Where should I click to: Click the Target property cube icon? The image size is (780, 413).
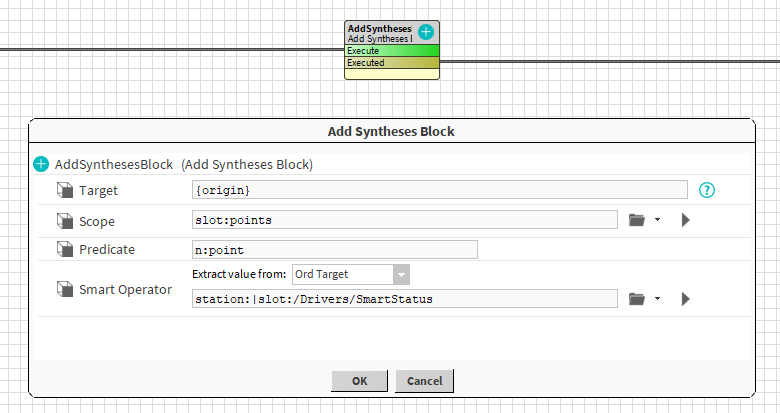click(x=64, y=190)
